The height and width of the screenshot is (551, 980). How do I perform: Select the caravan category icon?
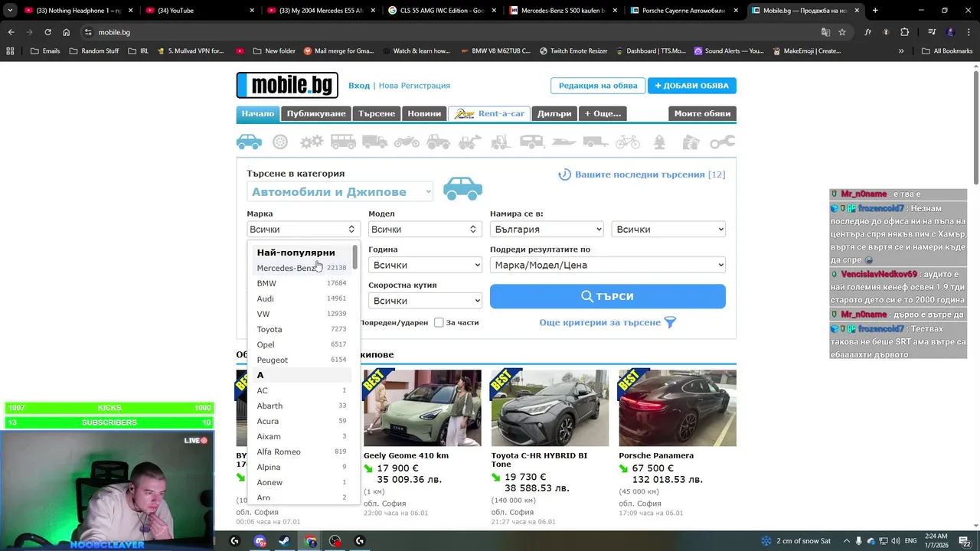[532, 142]
